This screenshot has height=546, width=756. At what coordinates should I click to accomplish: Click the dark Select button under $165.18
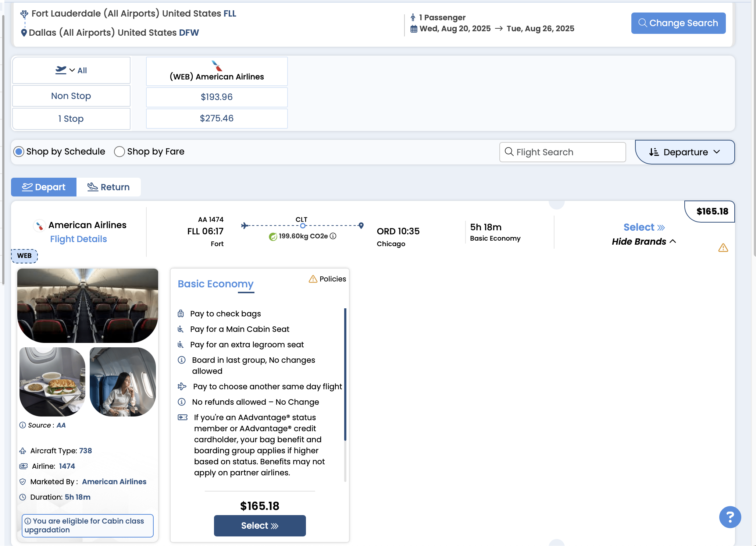click(x=260, y=526)
